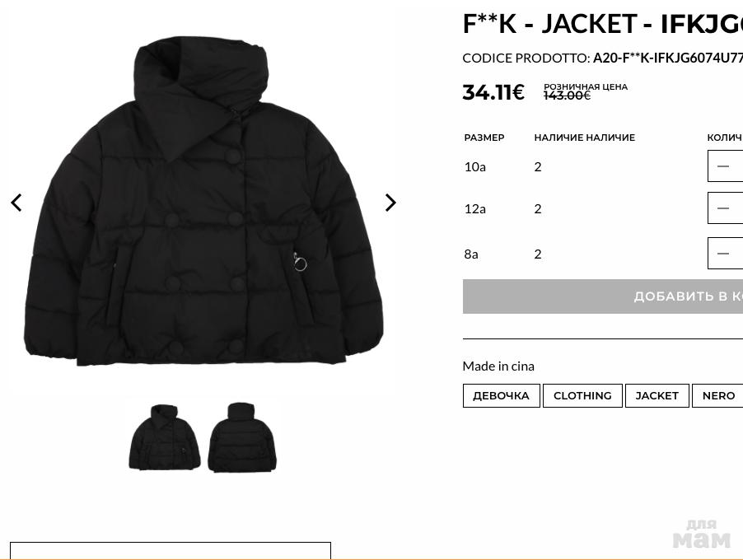Open the ДЕВОЧКА category tag
Image resolution: width=743 pixels, height=560 pixels.
point(502,395)
